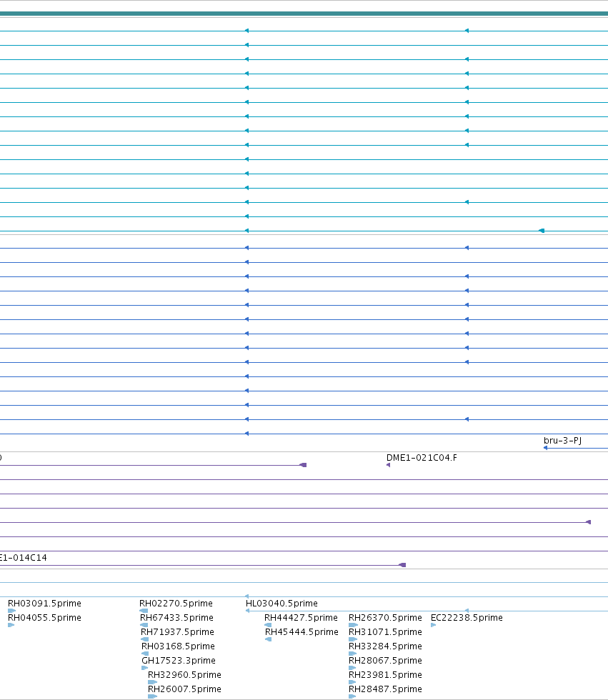Pick the RH03168.5prime label
Image resolution: width=608 pixels, height=700 pixels.
(178, 646)
